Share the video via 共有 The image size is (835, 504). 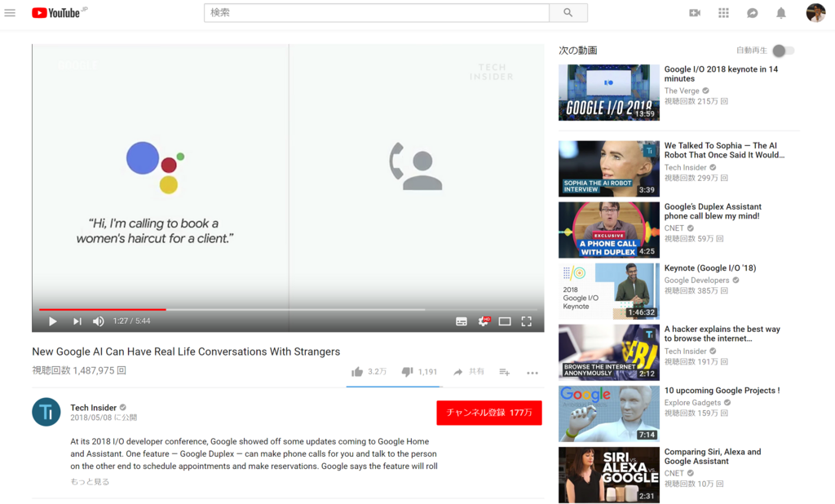[469, 371]
